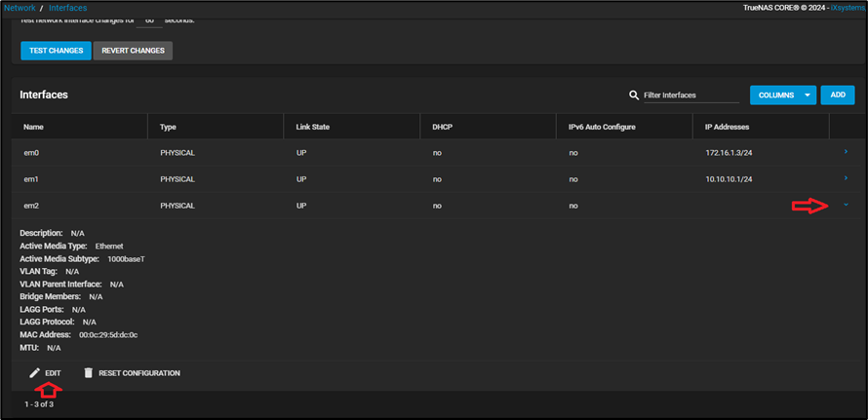Collapse the em2 interface row chevron
This screenshot has height=420, width=868.
(846, 205)
